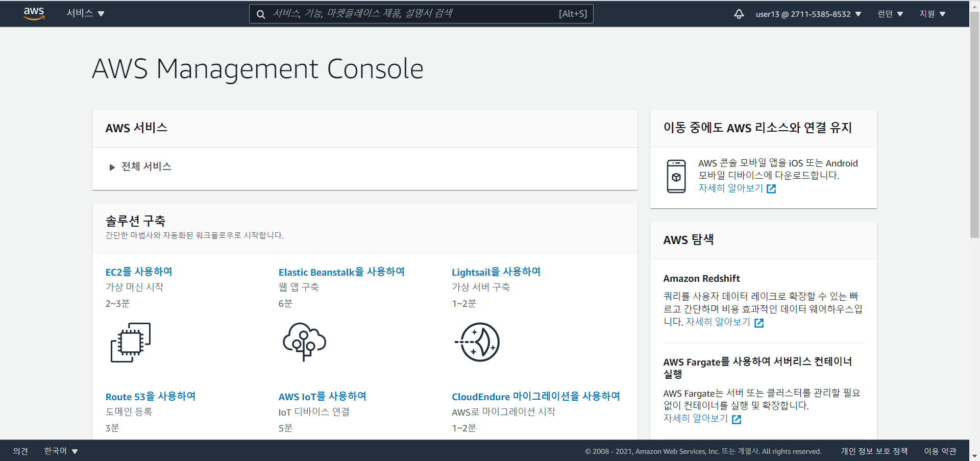The height and width of the screenshot is (461, 980).
Task: Click external link icon under mobile app text
Action: coord(771,189)
